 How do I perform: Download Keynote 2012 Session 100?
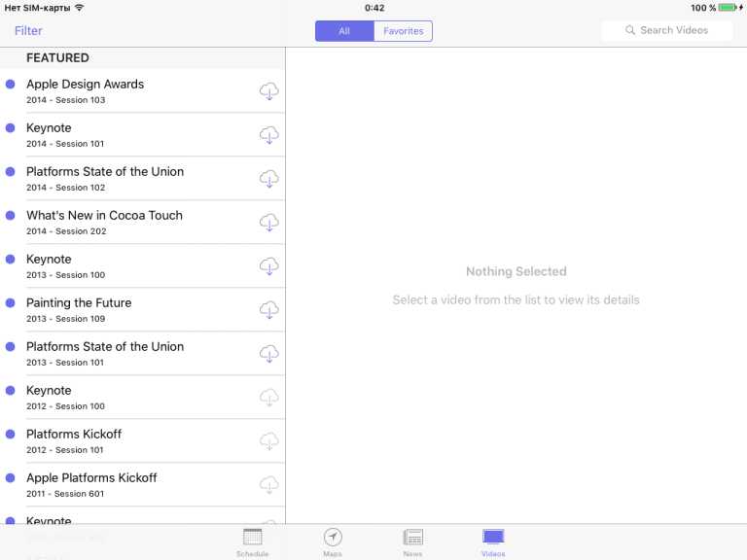coord(269,398)
